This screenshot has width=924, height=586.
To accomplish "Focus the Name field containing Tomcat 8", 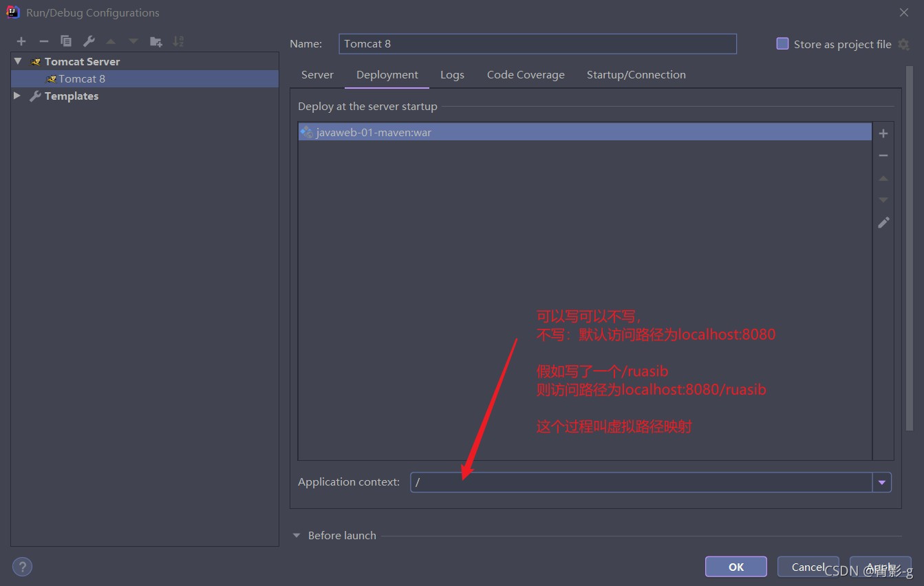I will point(537,43).
